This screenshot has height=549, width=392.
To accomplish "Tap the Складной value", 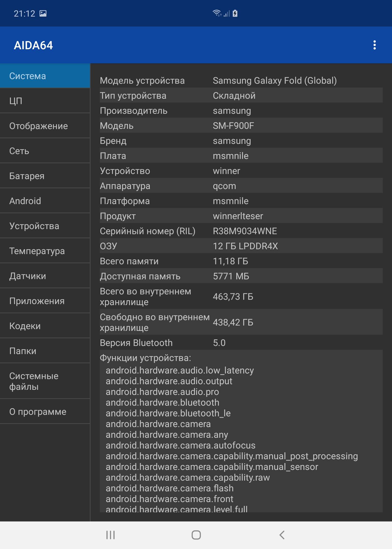I will tap(234, 96).
